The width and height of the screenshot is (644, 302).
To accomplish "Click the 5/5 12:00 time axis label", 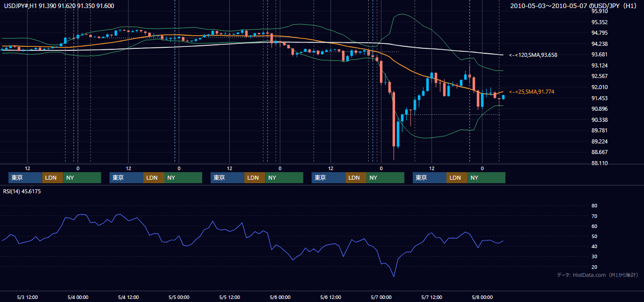I will coord(229,297).
